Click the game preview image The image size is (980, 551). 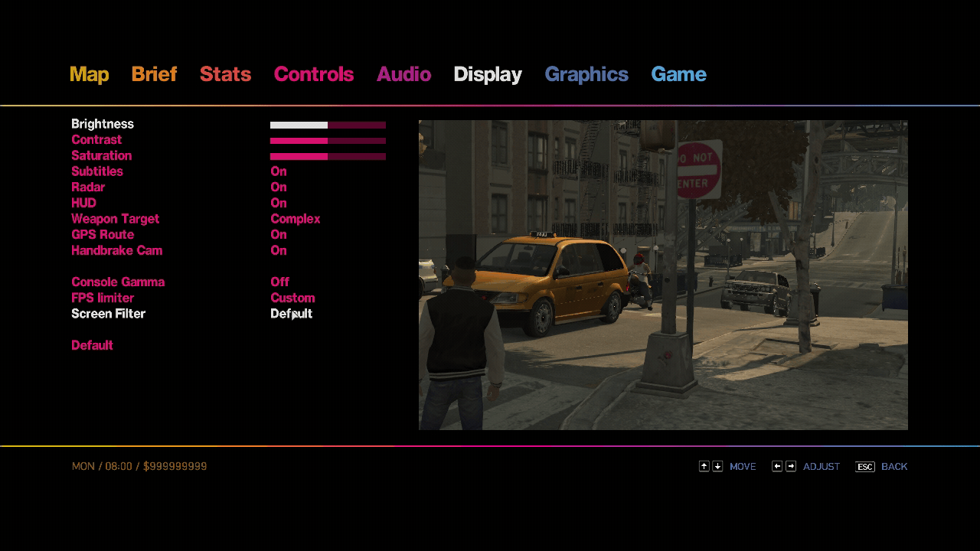(663, 275)
